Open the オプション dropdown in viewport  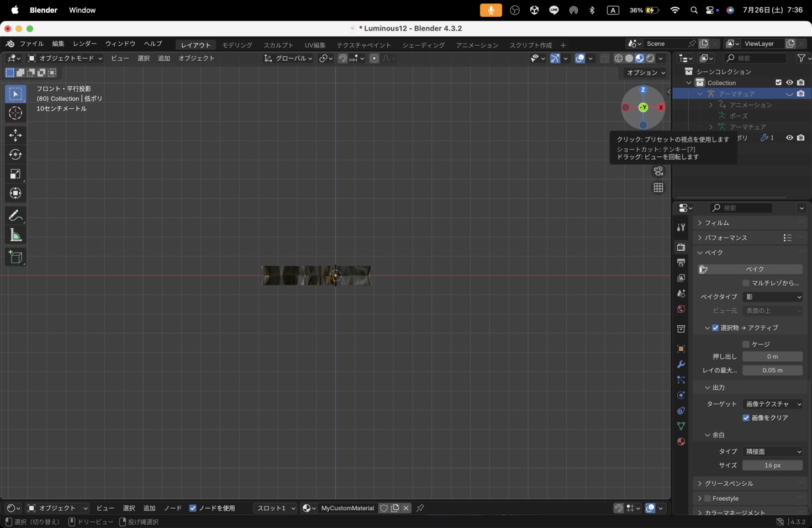coord(646,73)
